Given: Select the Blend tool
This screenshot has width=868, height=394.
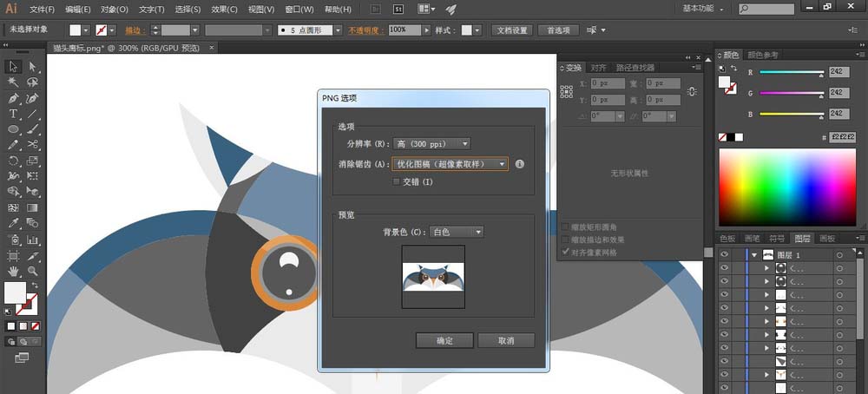Looking at the screenshot, I should [33, 224].
